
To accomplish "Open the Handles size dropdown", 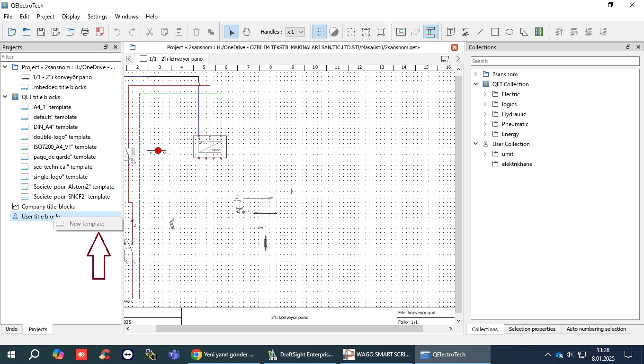I will click(x=295, y=32).
